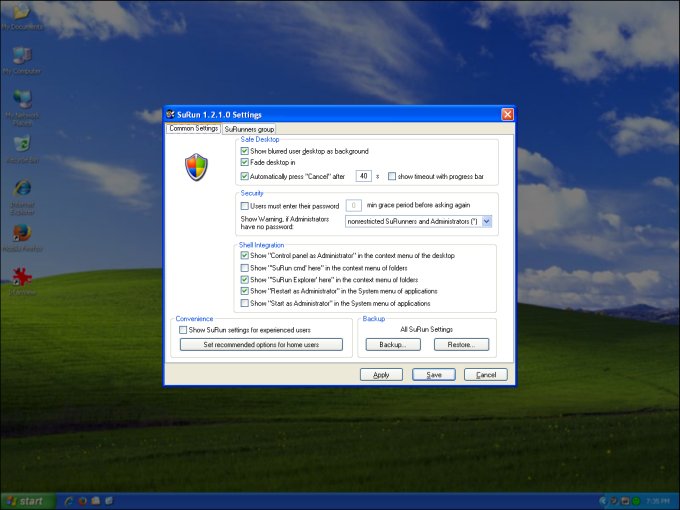Disable 'Show blurred user desktop as background'

click(x=245, y=151)
